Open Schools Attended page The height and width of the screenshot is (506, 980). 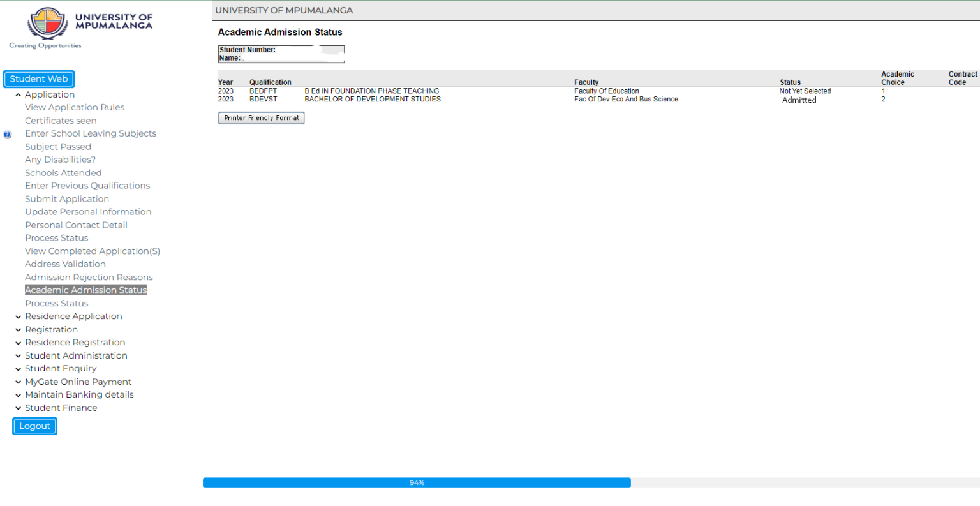point(63,173)
